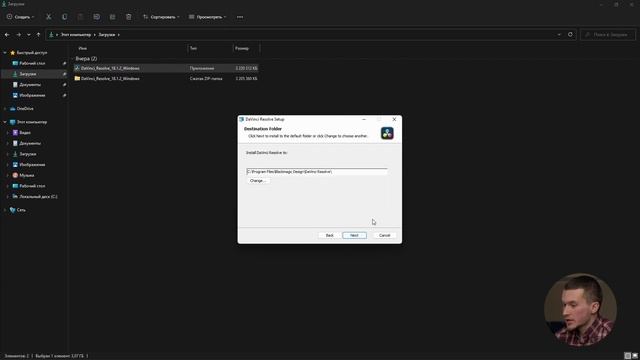Open Рабочий стол under Быстрый доступ
Viewport: 640px width, 360px height.
29,63
